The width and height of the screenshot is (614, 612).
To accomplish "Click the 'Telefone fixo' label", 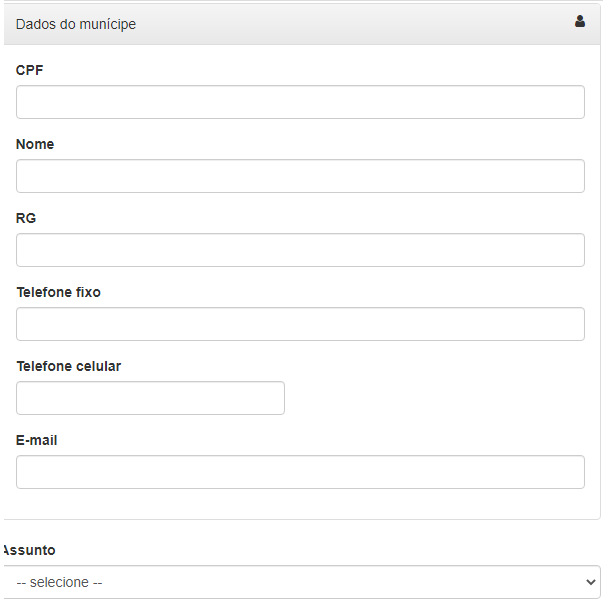I will [x=58, y=292].
